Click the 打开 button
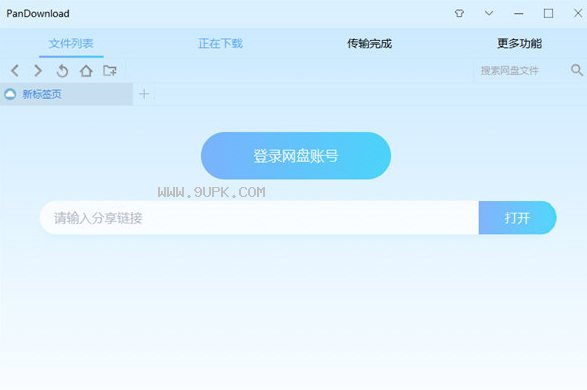587x390 pixels. click(x=517, y=218)
